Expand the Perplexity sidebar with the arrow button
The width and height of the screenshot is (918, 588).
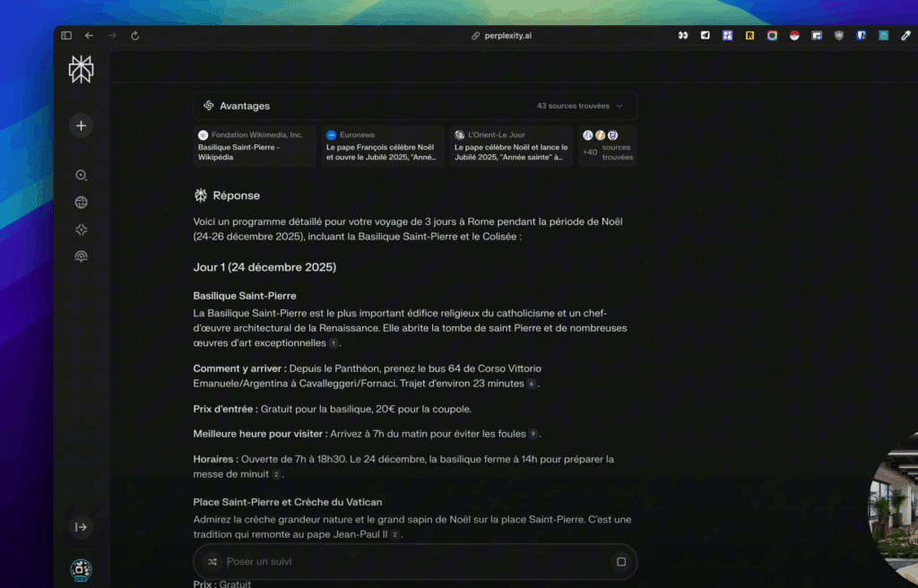pyautogui.click(x=81, y=527)
